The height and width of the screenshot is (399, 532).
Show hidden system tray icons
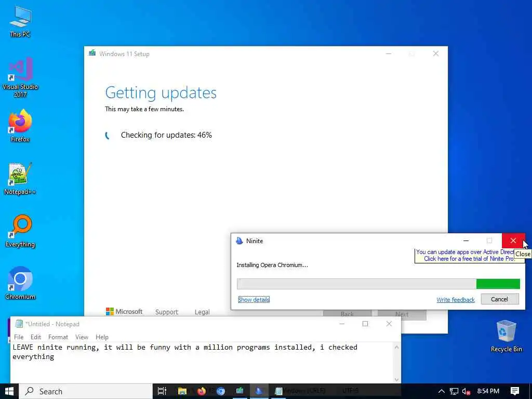441,391
